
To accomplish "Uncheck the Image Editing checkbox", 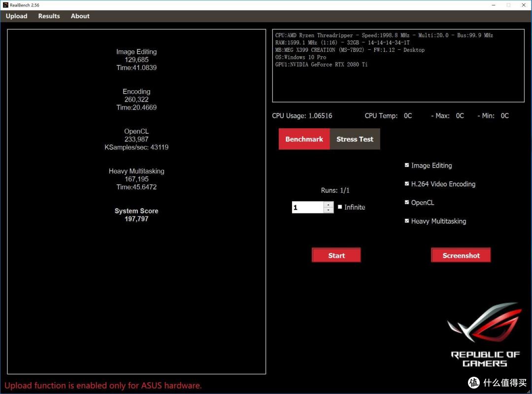I will tap(407, 165).
